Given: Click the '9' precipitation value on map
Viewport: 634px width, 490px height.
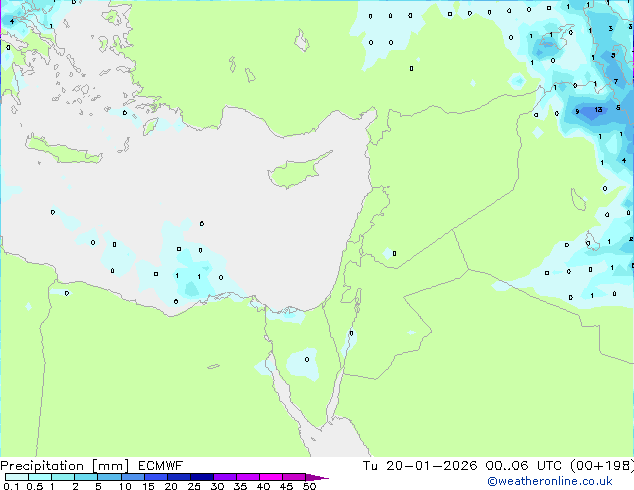Looking at the screenshot, I should 577,112.
